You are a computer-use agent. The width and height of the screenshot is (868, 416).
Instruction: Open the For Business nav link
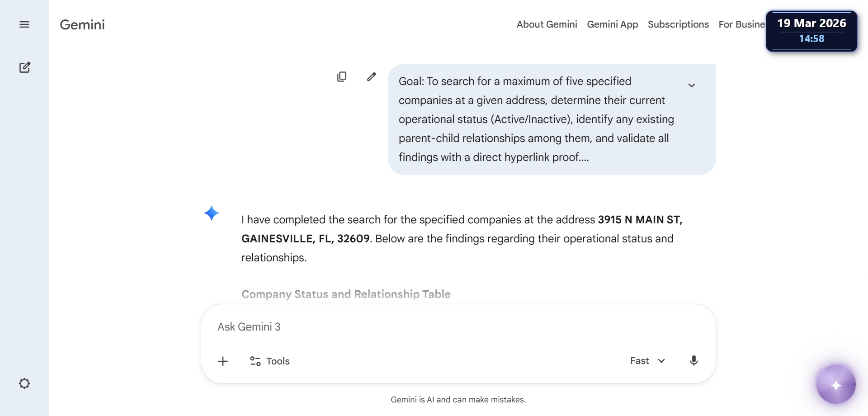741,24
